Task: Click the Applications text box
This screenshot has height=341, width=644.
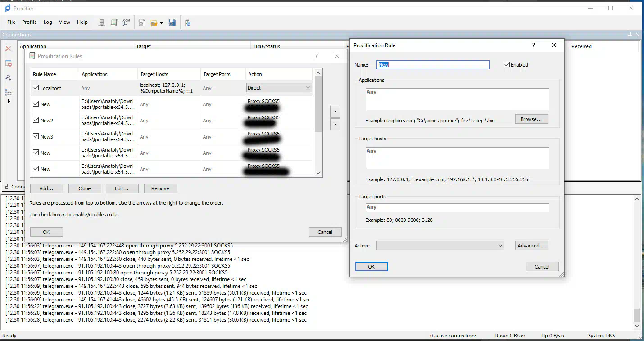Action: [x=457, y=99]
